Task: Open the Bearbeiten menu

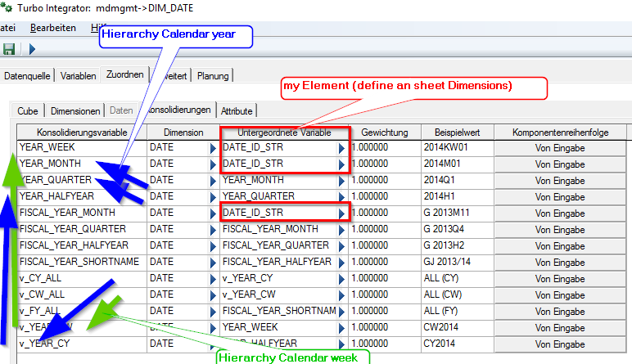Action: 52,28
